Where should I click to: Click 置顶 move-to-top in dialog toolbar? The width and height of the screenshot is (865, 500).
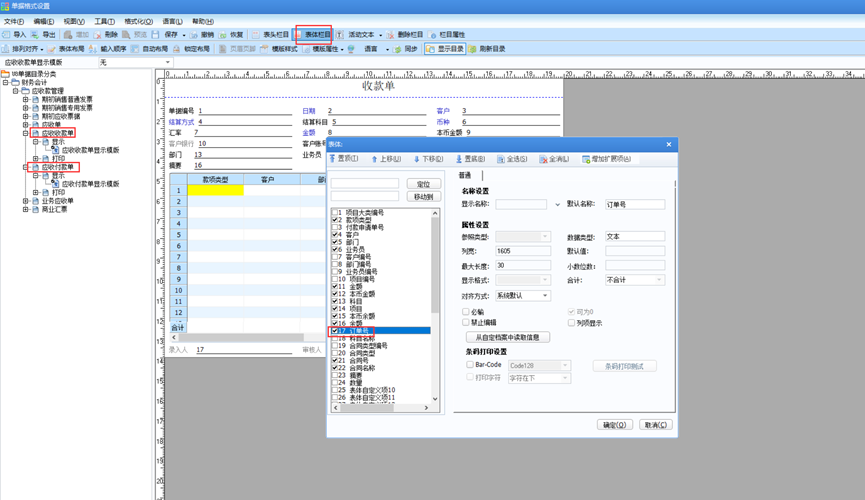click(344, 159)
